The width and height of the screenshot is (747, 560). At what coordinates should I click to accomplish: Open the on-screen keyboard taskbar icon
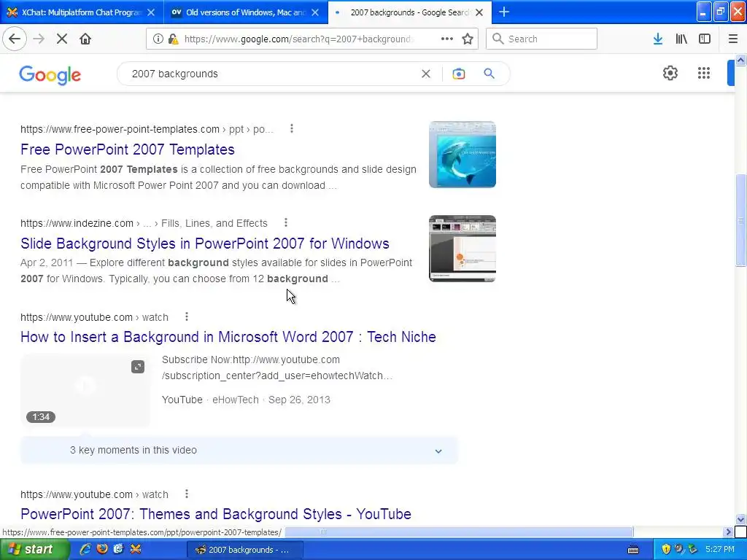[633, 550]
